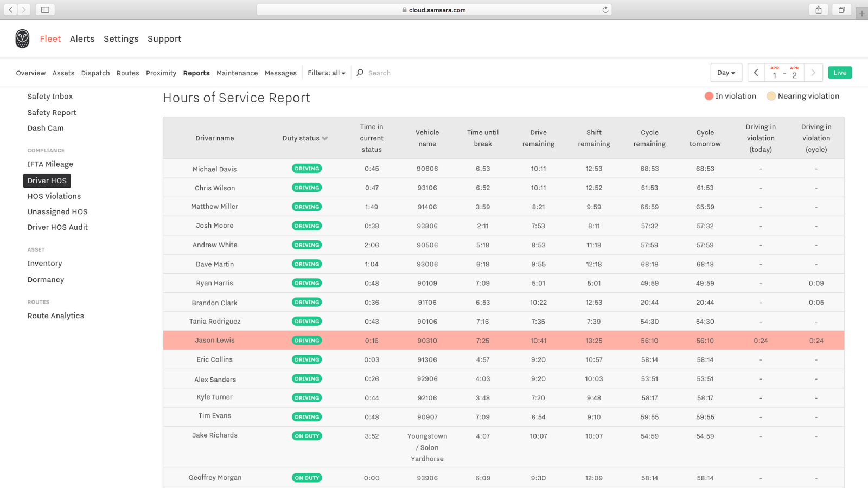
Task: Click Tim Evans' vehicle name 90907
Action: tap(427, 417)
